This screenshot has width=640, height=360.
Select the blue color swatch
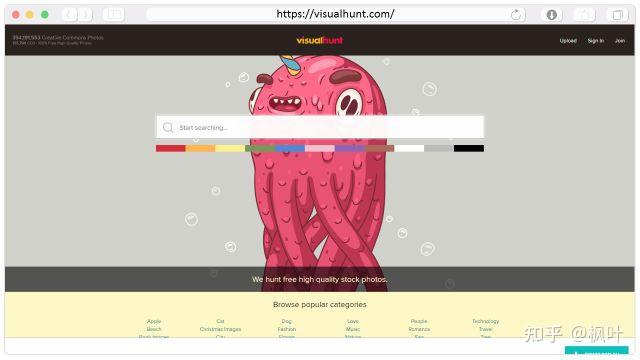pos(290,148)
